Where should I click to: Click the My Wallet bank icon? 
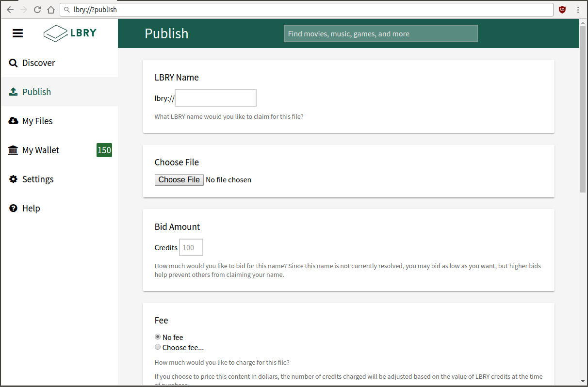[13, 150]
